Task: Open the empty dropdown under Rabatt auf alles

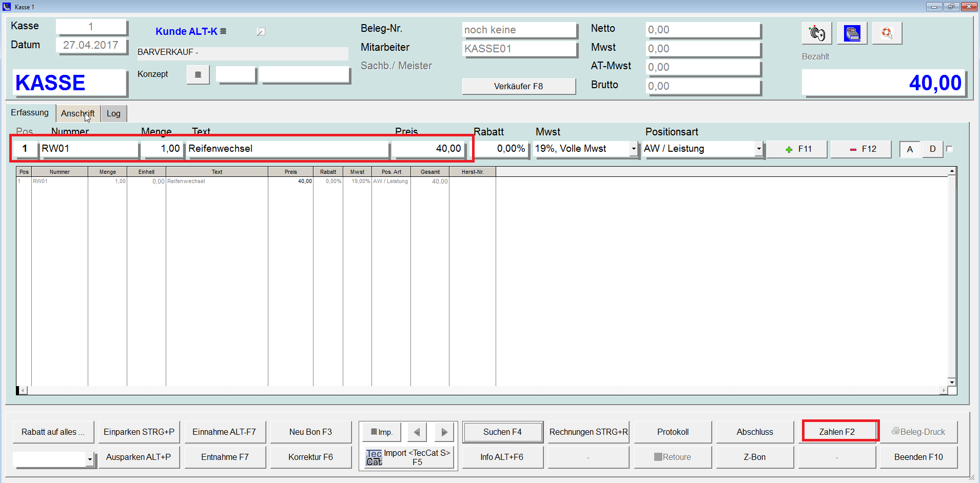Action: (90, 459)
